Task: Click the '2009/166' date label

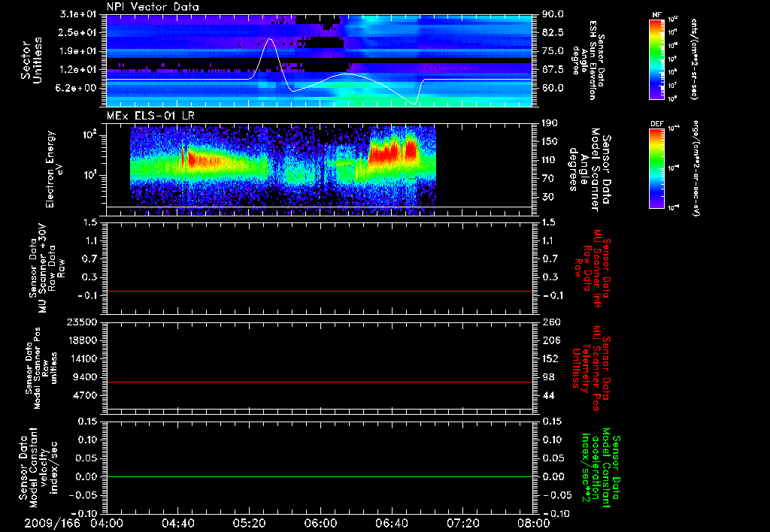Action: pos(52,523)
